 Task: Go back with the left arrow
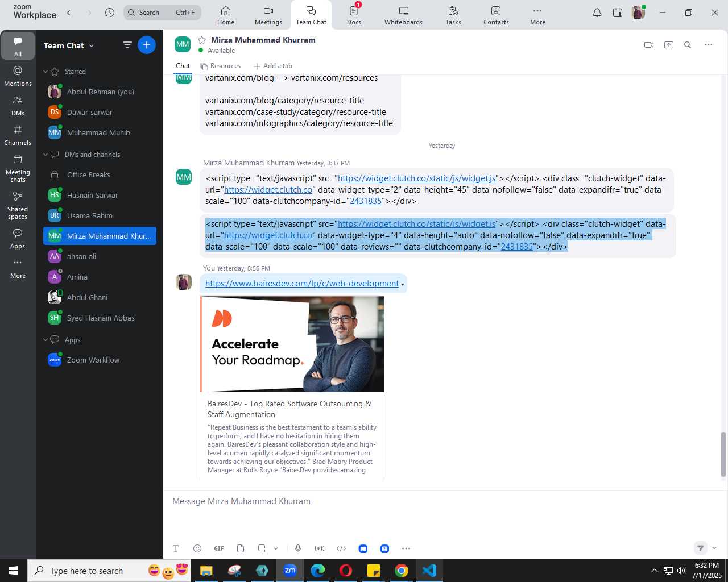click(69, 13)
